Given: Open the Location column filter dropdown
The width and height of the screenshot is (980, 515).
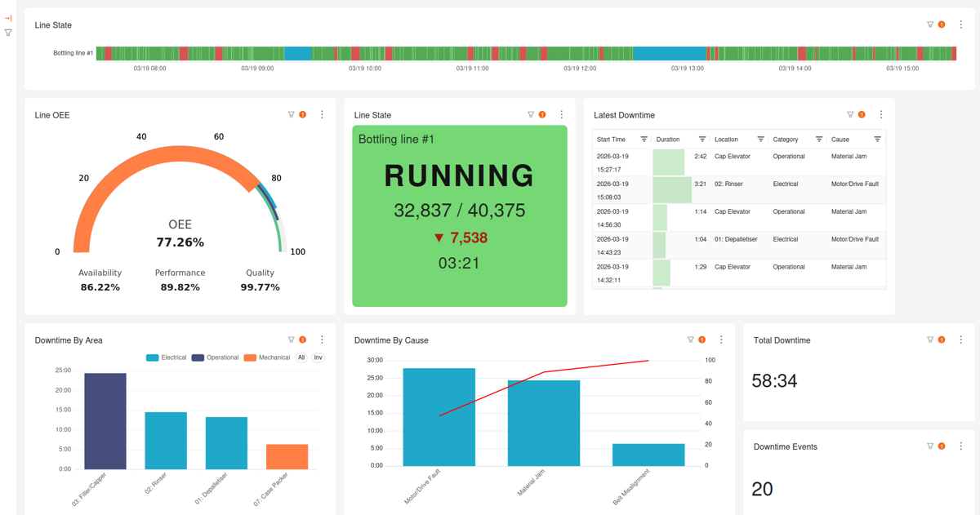Looking at the screenshot, I should pyautogui.click(x=761, y=139).
